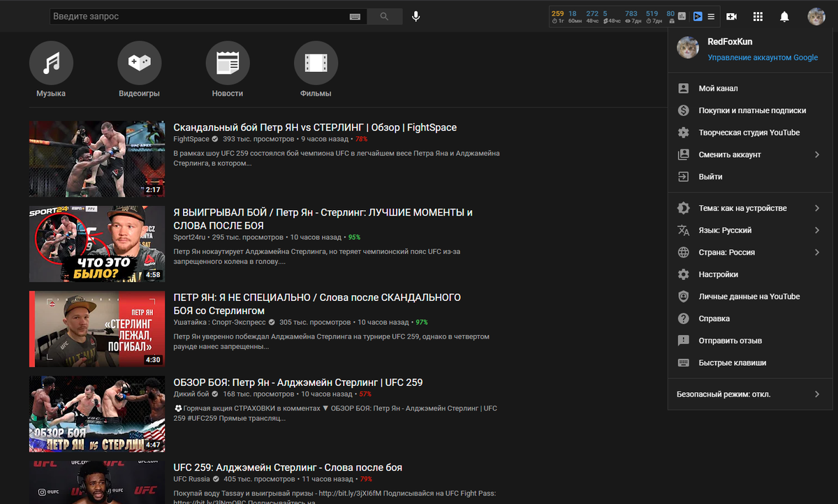Click the search field Введите запрос
The image size is (838, 504).
pos(199,16)
